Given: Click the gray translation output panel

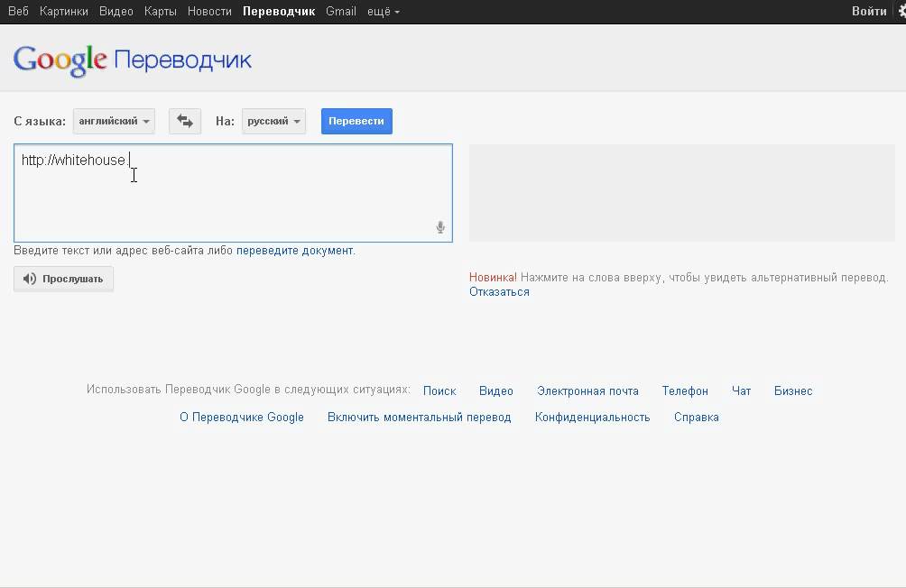Looking at the screenshot, I should 682,193.
